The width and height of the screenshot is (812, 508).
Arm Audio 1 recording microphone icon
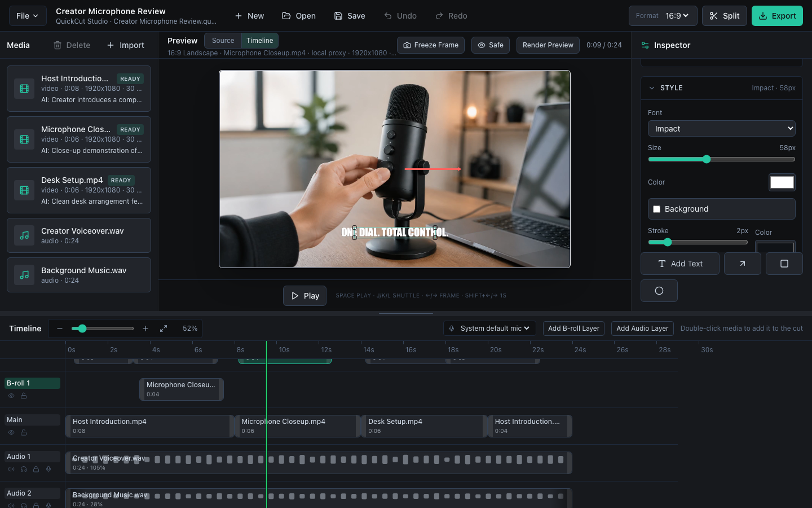(x=48, y=470)
